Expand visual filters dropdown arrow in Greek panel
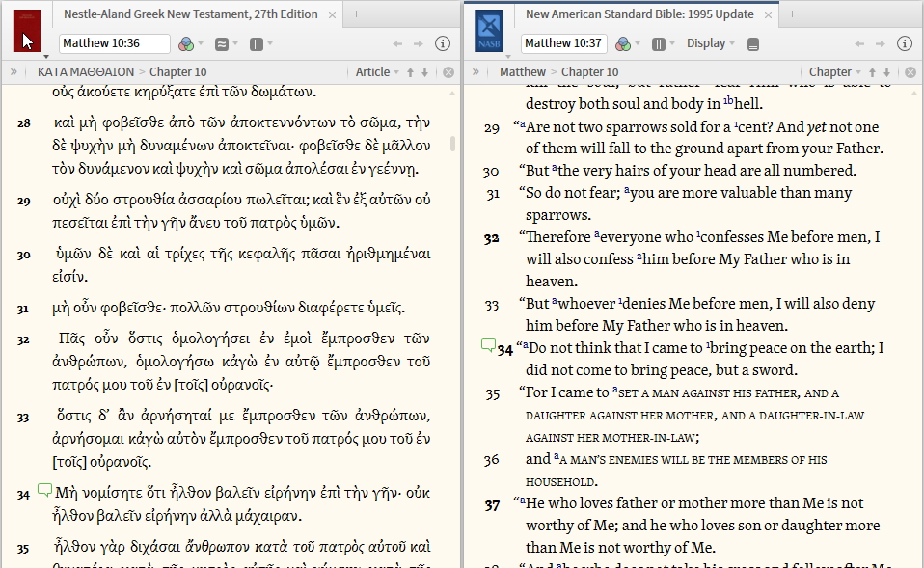Screen dimensions: 924x568 201,43
